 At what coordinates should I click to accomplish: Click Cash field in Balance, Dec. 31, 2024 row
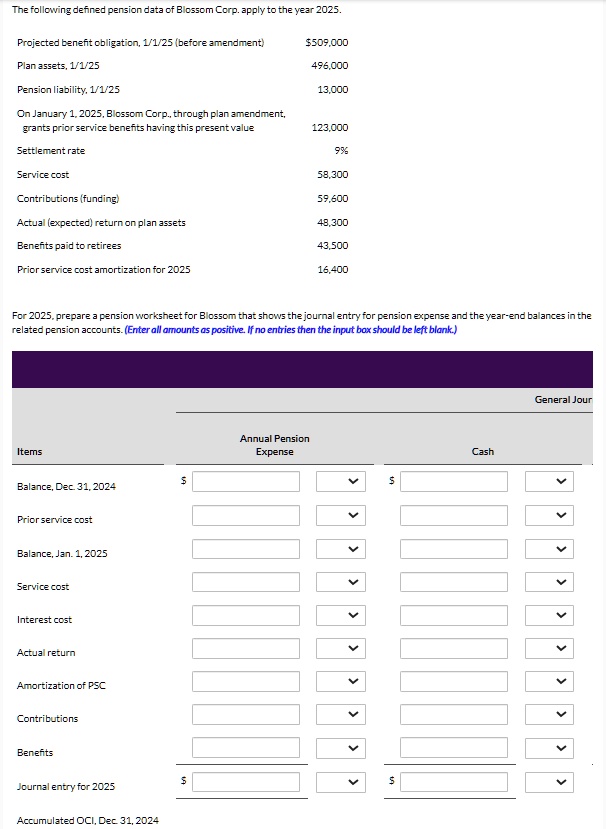pyautogui.click(x=454, y=481)
